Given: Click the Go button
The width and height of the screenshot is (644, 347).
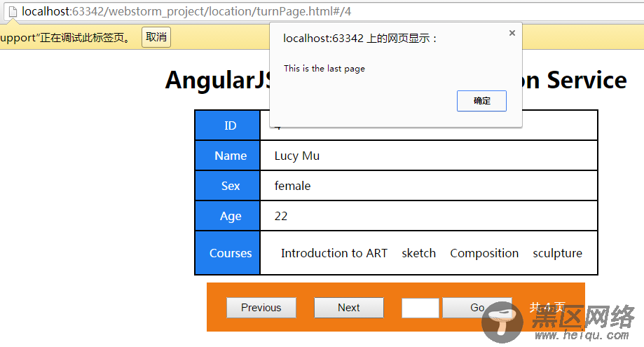Looking at the screenshot, I should [x=477, y=308].
